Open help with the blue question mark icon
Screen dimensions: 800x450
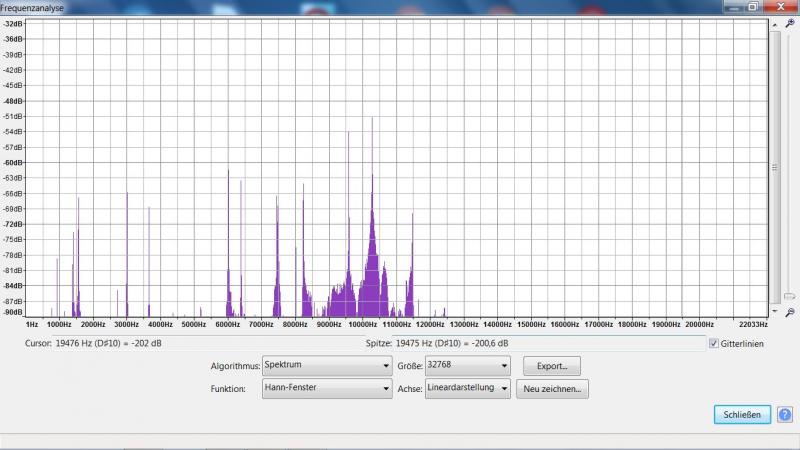pyautogui.click(x=784, y=414)
